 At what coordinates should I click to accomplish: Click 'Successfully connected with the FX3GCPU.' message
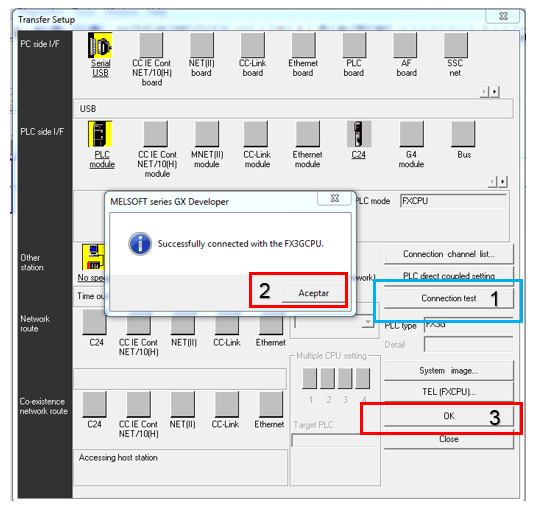pos(240,244)
